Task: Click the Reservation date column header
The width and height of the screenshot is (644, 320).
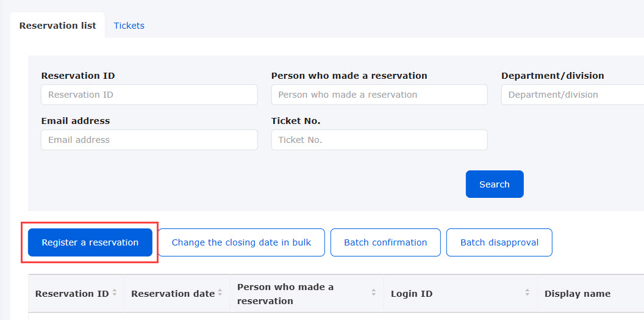Action: click(173, 294)
